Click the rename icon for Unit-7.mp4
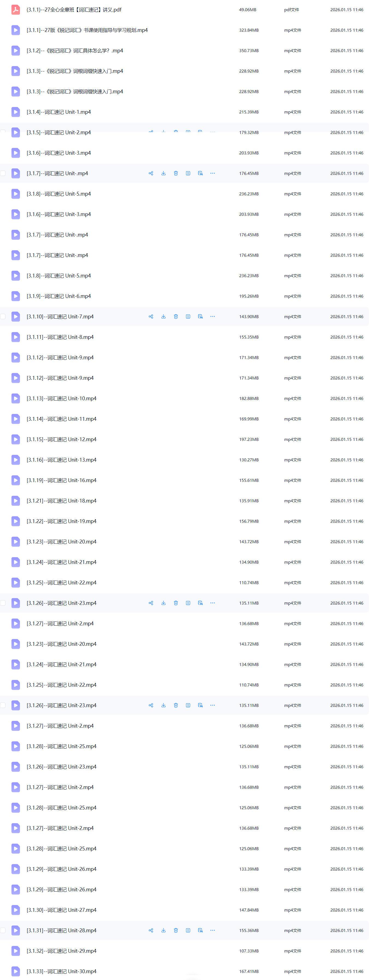This screenshot has height=980, width=372. click(188, 316)
